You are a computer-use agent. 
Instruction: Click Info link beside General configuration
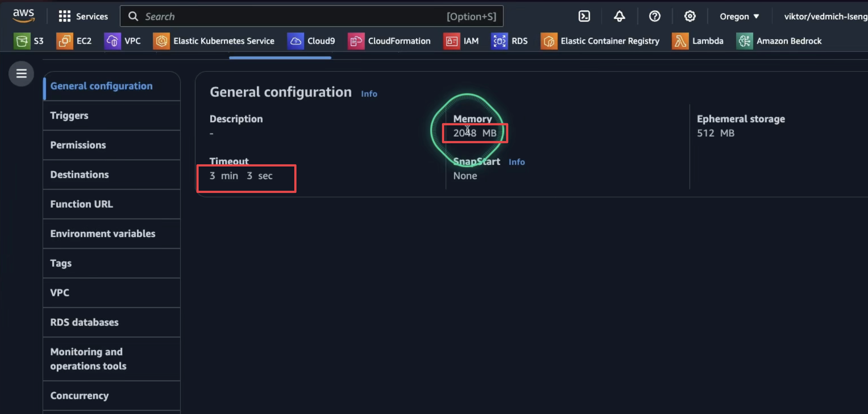pyautogui.click(x=369, y=94)
